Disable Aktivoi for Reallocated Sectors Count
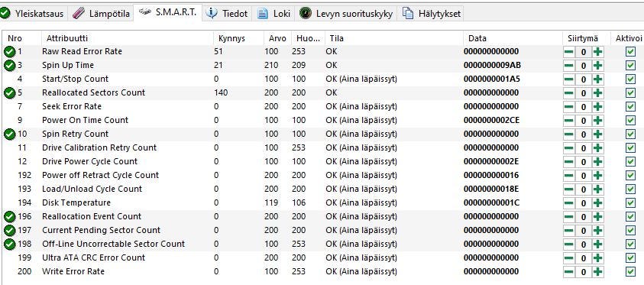Screen dimensions: 644x285 click(x=630, y=93)
